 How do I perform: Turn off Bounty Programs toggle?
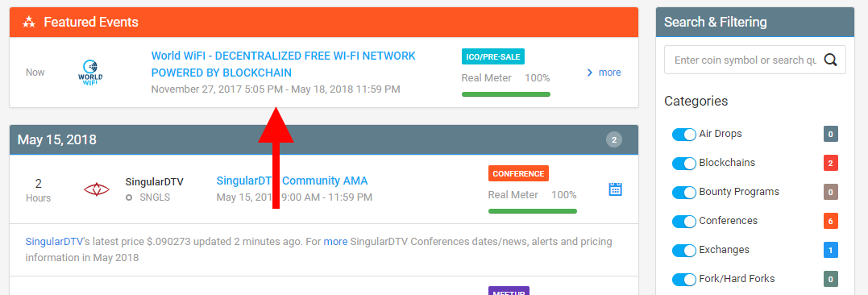683,193
